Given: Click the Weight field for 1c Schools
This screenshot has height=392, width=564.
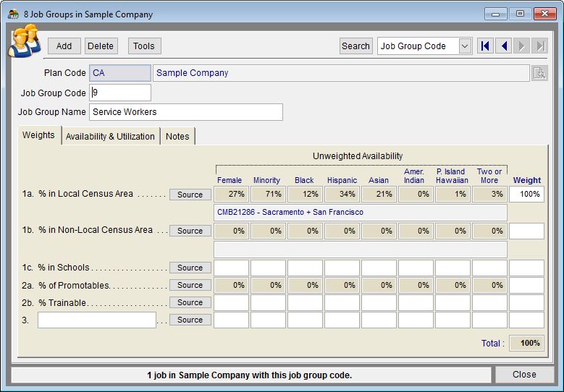Looking at the screenshot, I should [526, 268].
